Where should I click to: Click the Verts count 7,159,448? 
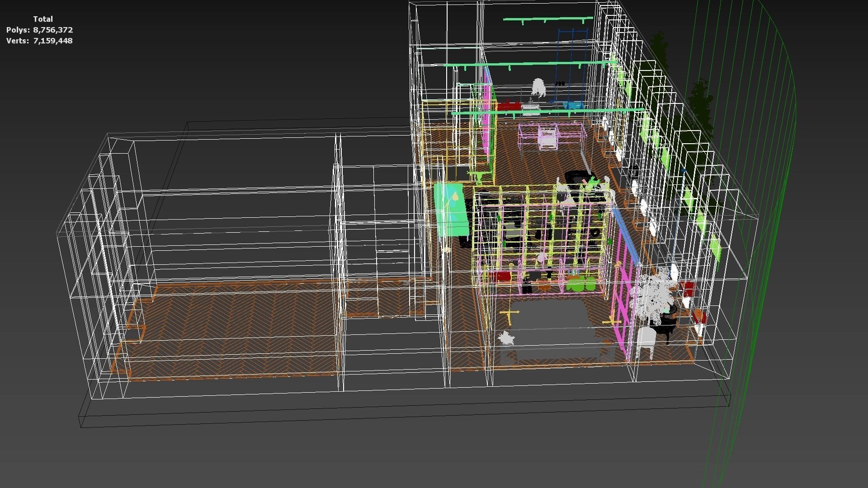click(53, 41)
